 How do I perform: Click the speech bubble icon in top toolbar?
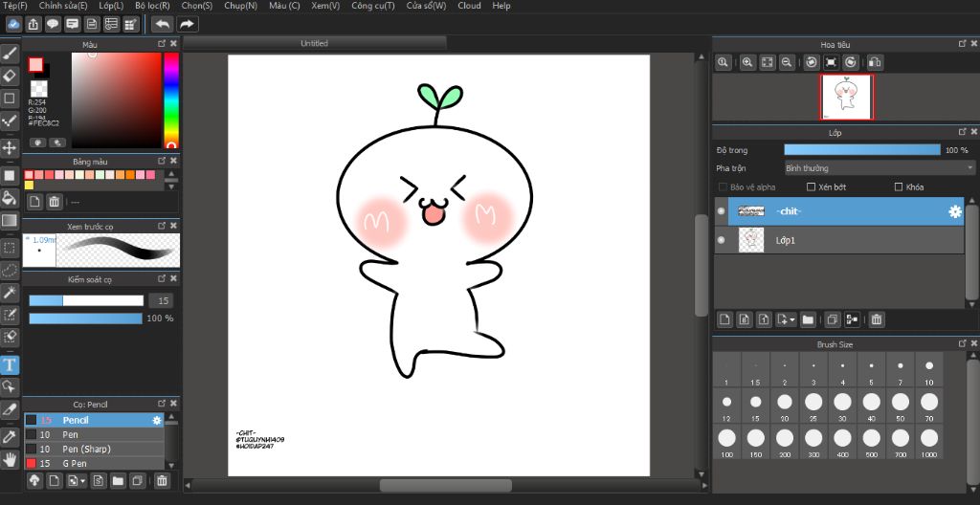53,24
